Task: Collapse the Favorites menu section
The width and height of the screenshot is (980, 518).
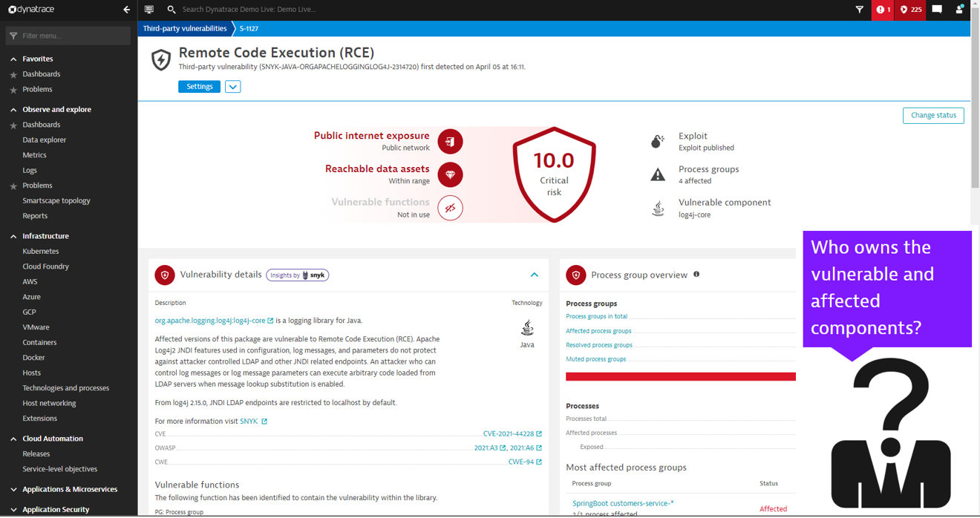Action: click(13, 59)
